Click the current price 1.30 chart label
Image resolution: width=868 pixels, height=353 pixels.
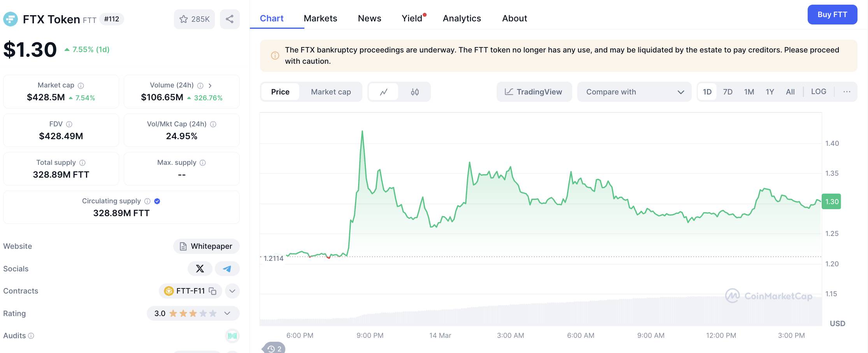831,201
